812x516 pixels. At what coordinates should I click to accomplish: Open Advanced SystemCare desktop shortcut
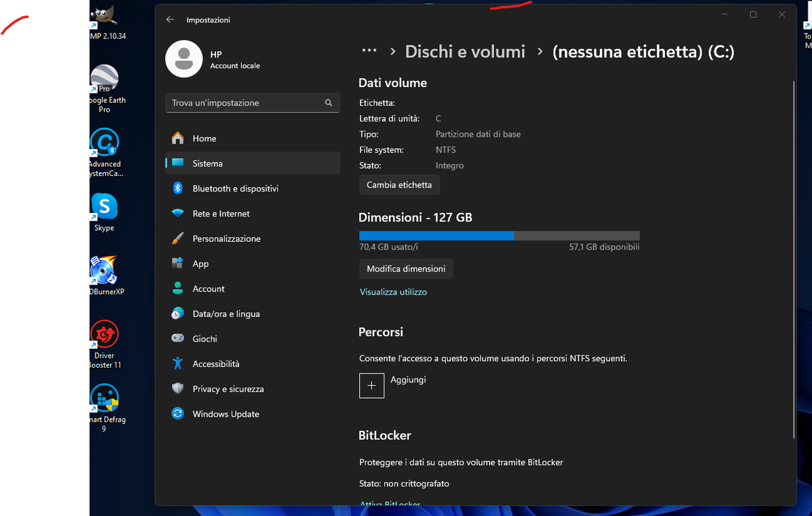(x=104, y=153)
